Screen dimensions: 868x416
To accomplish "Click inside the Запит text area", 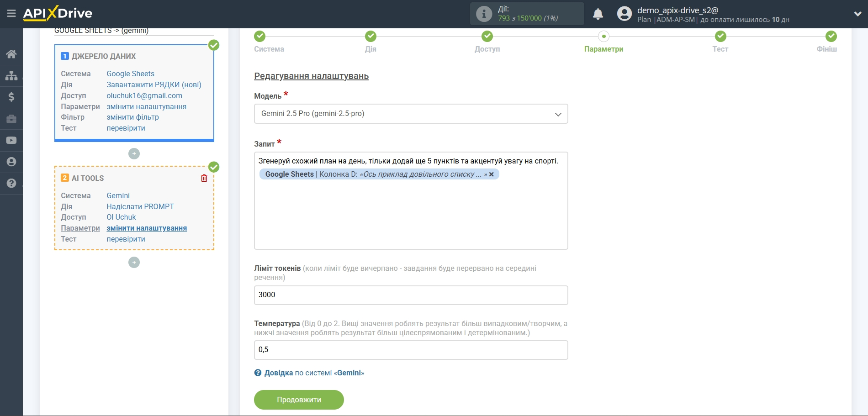I will click(x=411, y=200).
